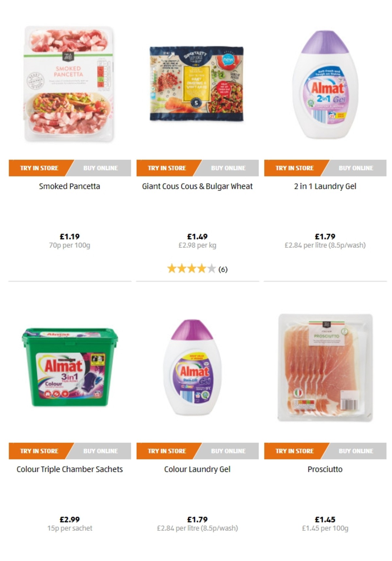392x561 pixels.
Task: Click BUY ONLINE for 2 in 1 Laundry Gel
Action: (x=355, y=168)
